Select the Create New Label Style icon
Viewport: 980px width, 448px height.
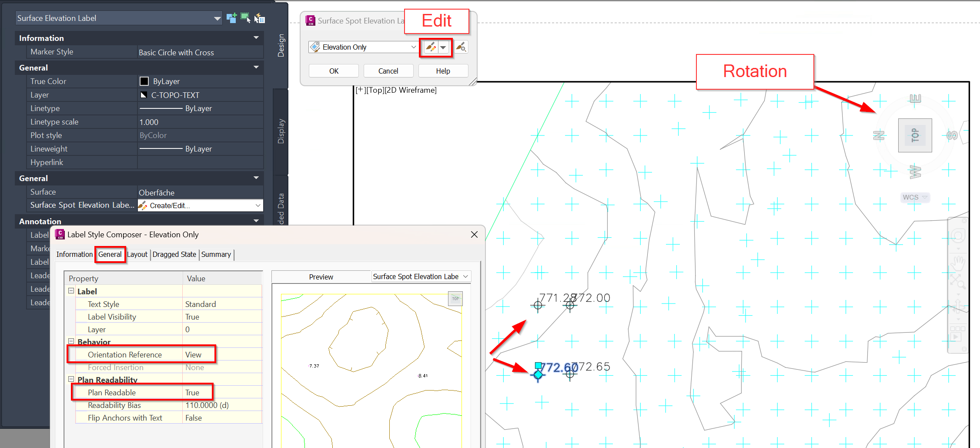(x=231, y=18)
